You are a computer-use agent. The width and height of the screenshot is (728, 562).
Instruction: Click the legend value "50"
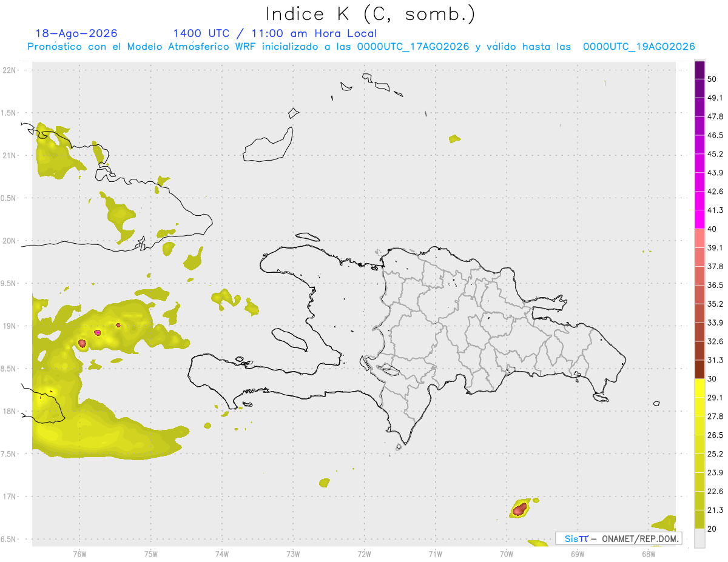pyautogui.click(x=713, y=79)
